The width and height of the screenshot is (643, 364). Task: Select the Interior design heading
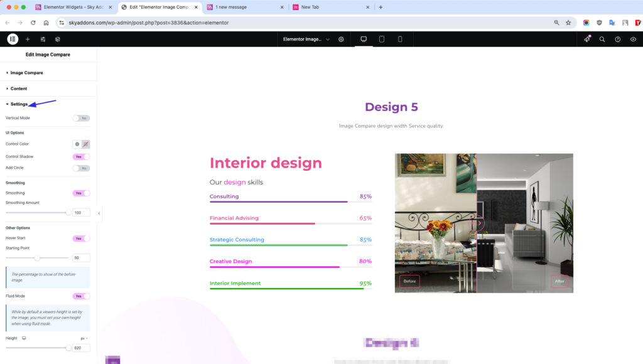pos(266,163)
